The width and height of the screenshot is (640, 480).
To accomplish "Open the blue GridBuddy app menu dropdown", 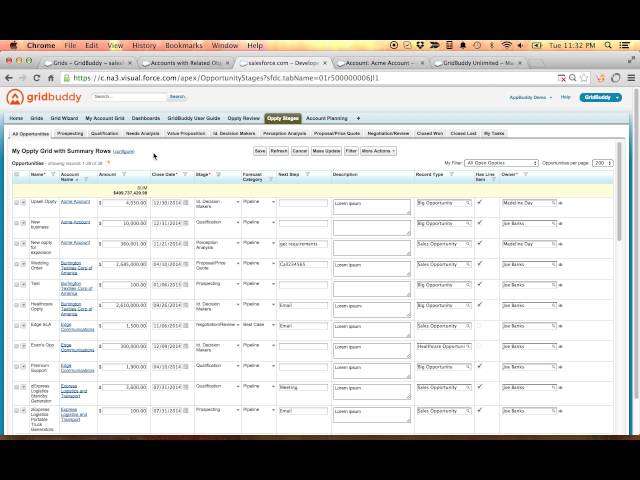I will [x=600, y=97].
